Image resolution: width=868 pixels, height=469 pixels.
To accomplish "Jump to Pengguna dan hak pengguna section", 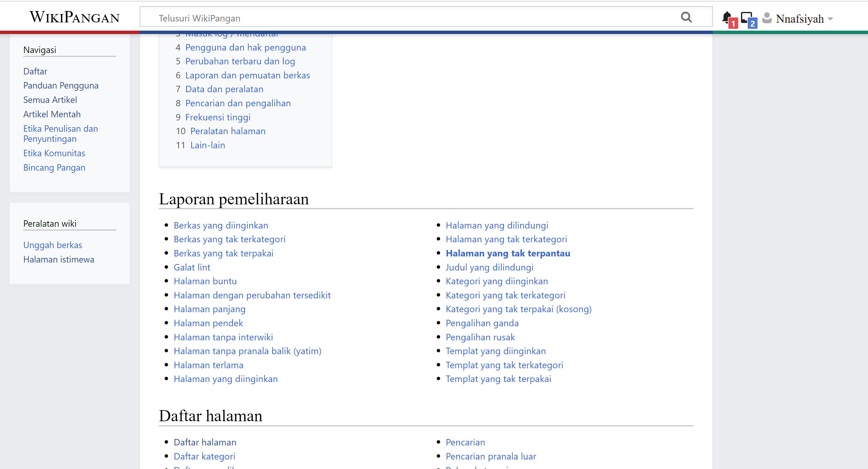I will tap(245, 47).
